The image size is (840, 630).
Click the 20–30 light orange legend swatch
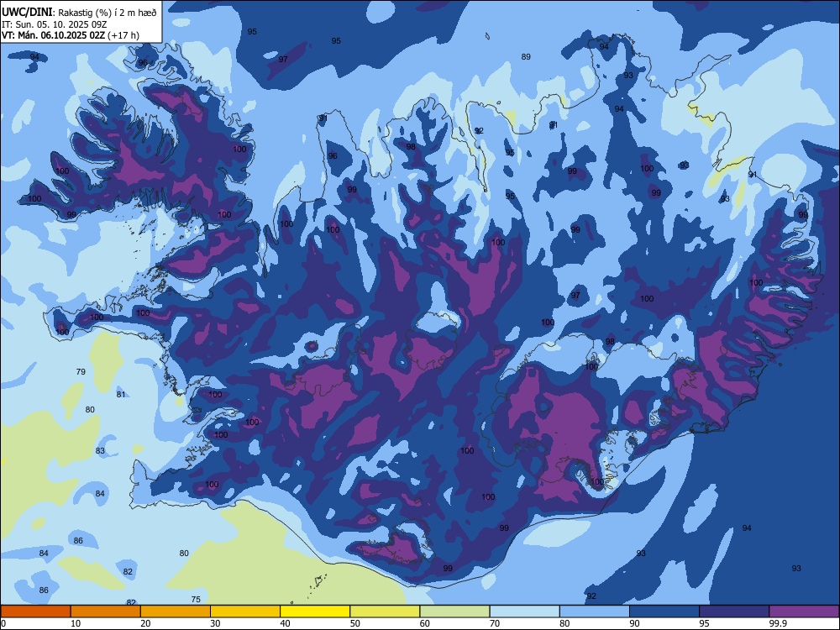(176, 612)
